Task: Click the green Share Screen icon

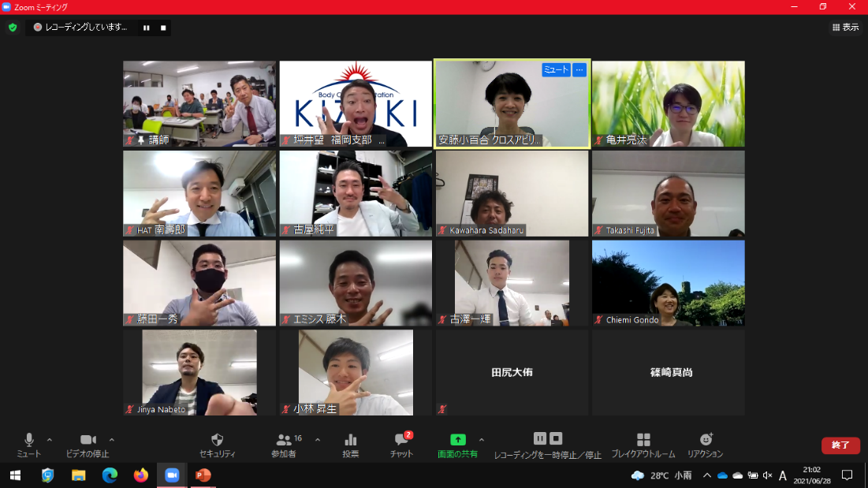Action: [457, 440]
